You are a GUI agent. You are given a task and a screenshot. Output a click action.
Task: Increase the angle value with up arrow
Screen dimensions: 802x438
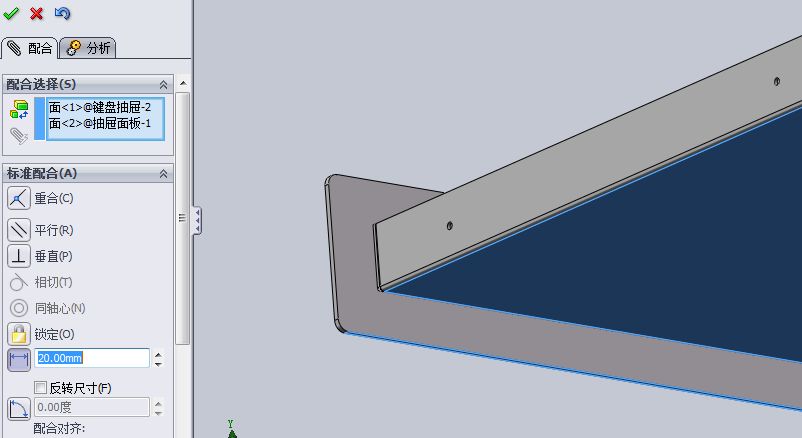pyautogui.click(x=159, y=403)
